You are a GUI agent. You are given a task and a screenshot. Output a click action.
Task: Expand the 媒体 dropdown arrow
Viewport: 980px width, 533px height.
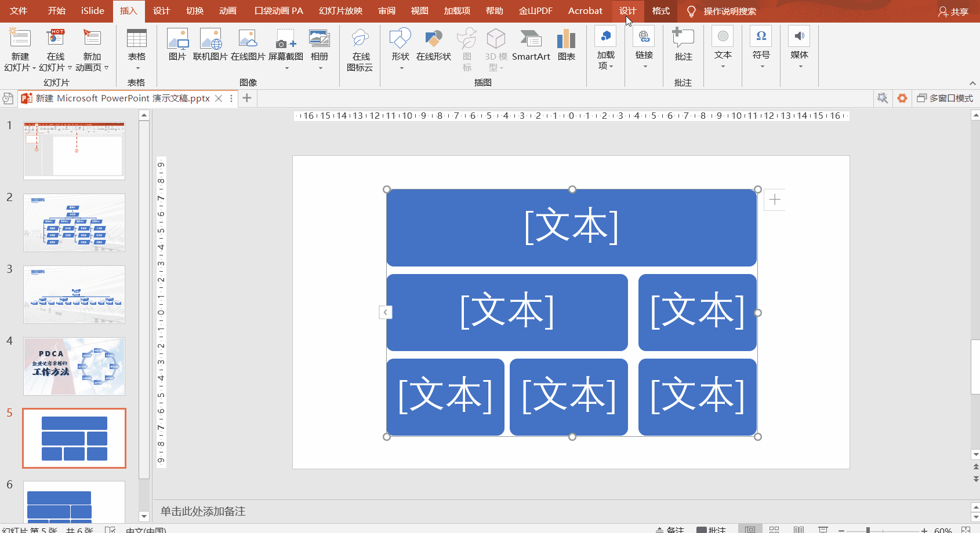pos(800,67)
